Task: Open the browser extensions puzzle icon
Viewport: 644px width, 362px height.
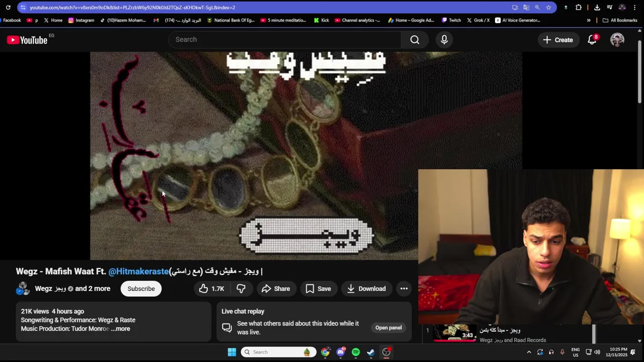Action: [579, 8]
